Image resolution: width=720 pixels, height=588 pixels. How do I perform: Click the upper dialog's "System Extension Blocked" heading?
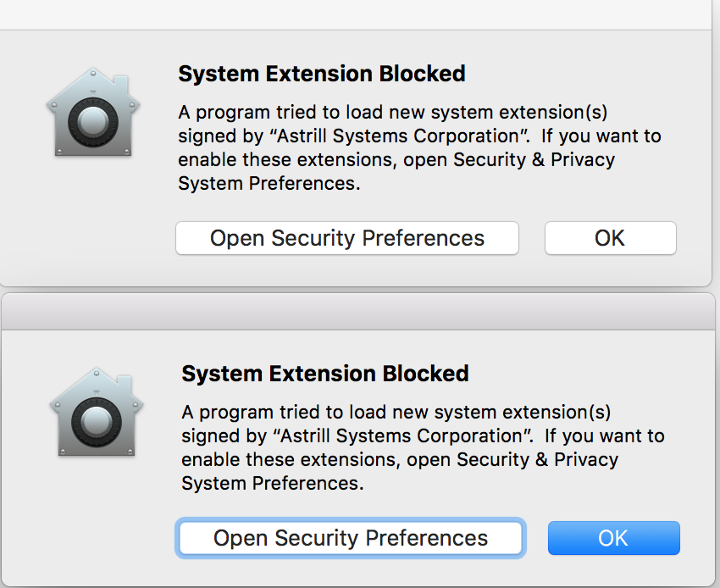click(x=321, y=74)
